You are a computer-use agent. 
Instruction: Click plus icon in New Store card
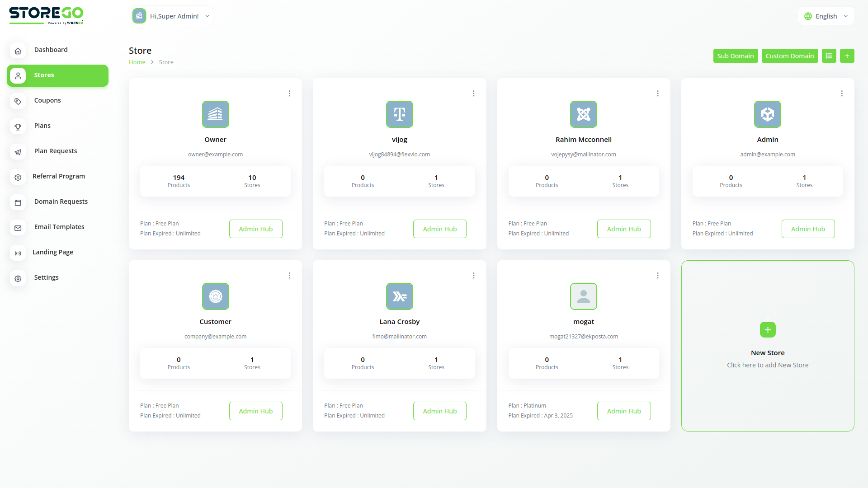click(x=767, y=330)
